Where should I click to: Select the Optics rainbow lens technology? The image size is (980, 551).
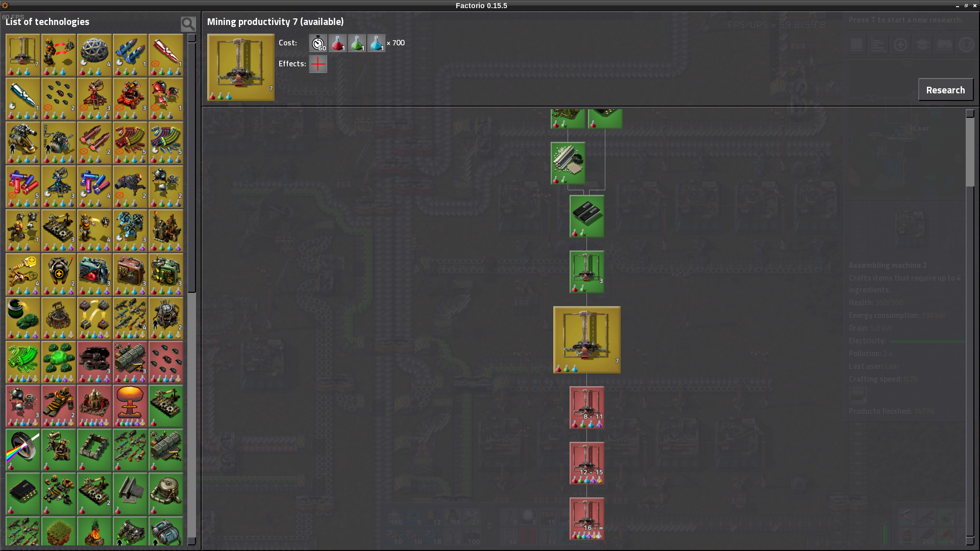tap(23, 450)
